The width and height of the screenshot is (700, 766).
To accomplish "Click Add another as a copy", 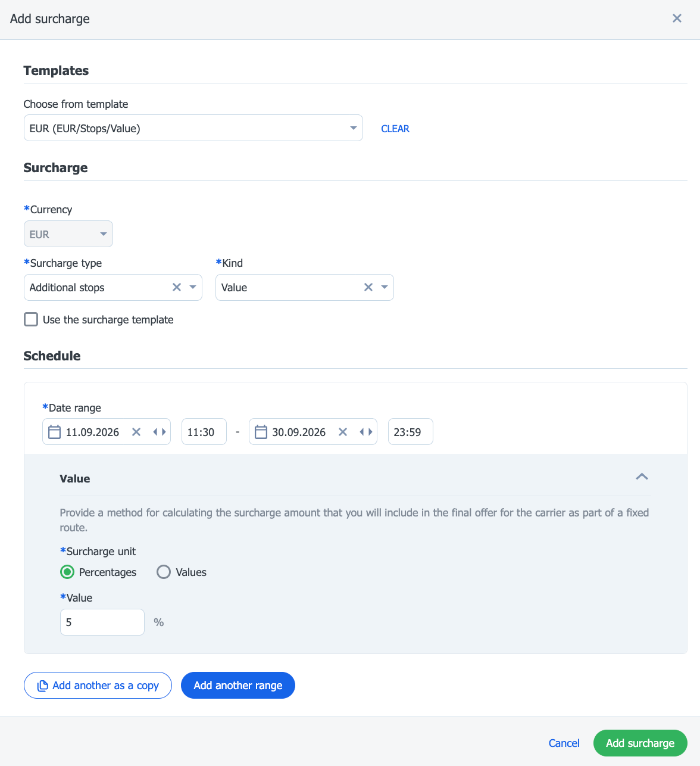I will pyautogui.click(x=98, y=685).
